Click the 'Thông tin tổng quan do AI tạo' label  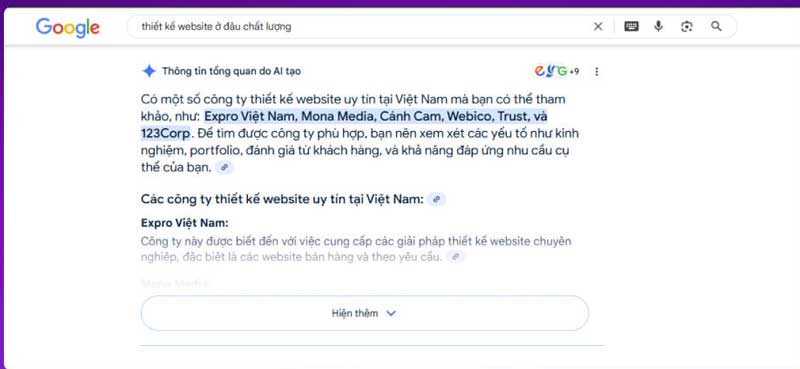click(232, 71)
